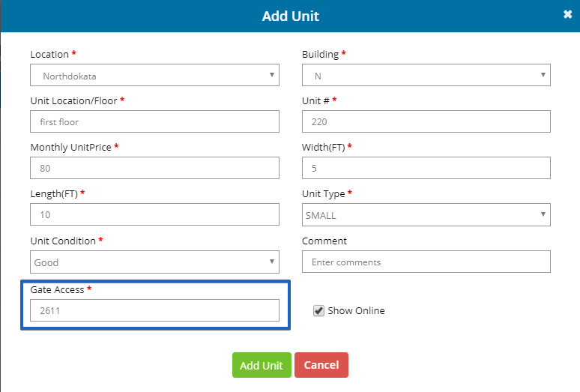Screen dimensions: 580x392
Task: Click the green Add Unit button
Action: click(262, 365)
